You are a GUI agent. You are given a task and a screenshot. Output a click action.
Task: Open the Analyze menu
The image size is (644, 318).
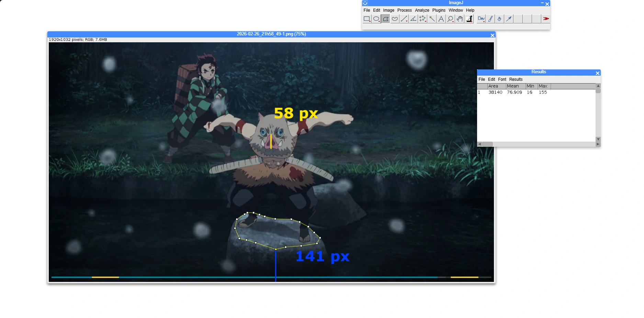point(422,10)
